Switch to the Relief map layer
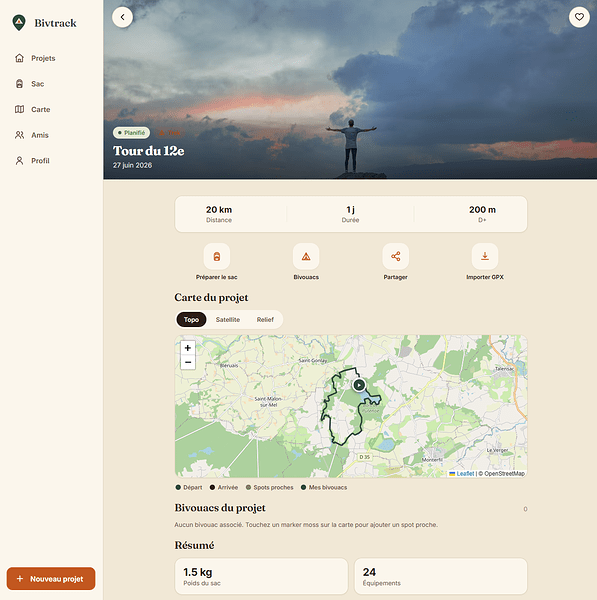This screenshot has height=600, width=597. pos(265,320)
